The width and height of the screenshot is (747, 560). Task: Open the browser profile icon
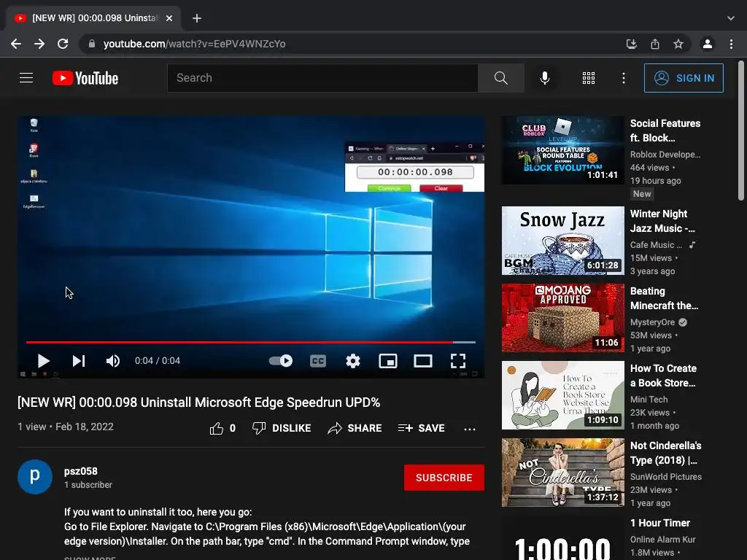tap(708, 44)
